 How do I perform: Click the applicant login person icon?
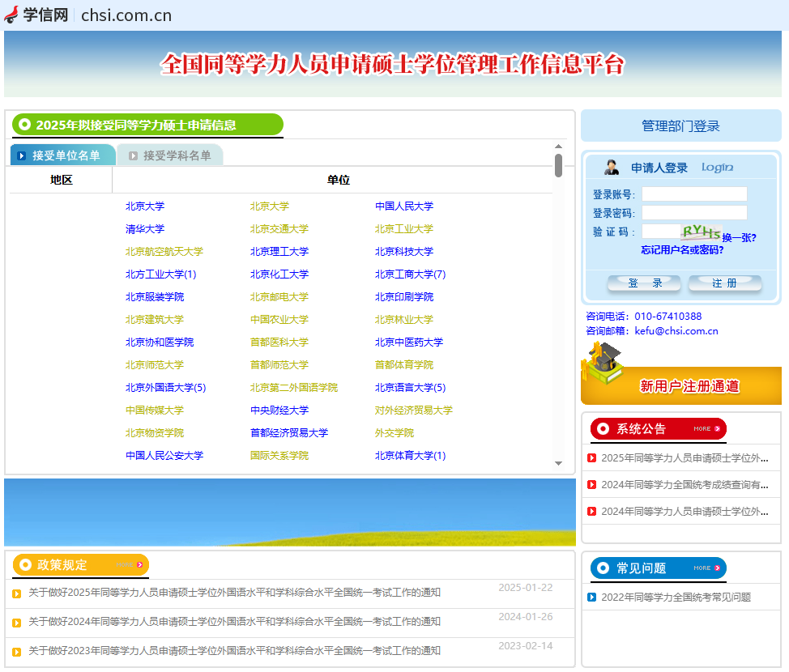tap(612, 168)
